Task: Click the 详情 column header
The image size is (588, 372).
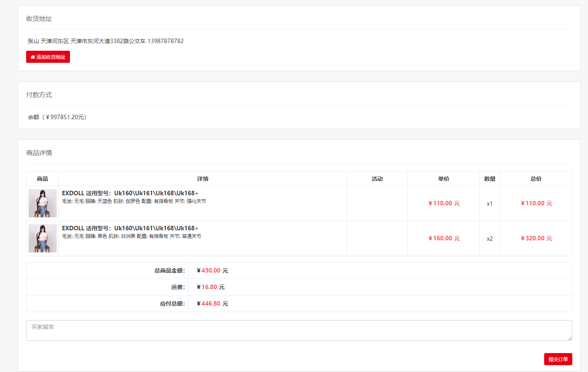Action: click(x=203, y=179)
